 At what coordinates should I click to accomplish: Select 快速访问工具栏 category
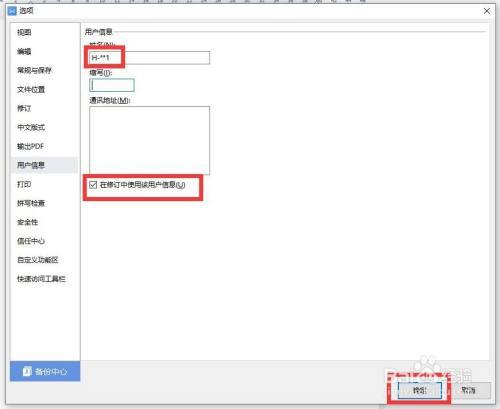[x=41, y=279]
